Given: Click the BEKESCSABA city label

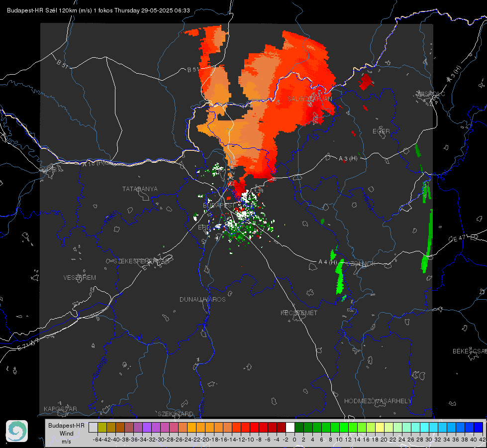Looking at the screenshot, I should pyautogui.click(x=470, y=351).
